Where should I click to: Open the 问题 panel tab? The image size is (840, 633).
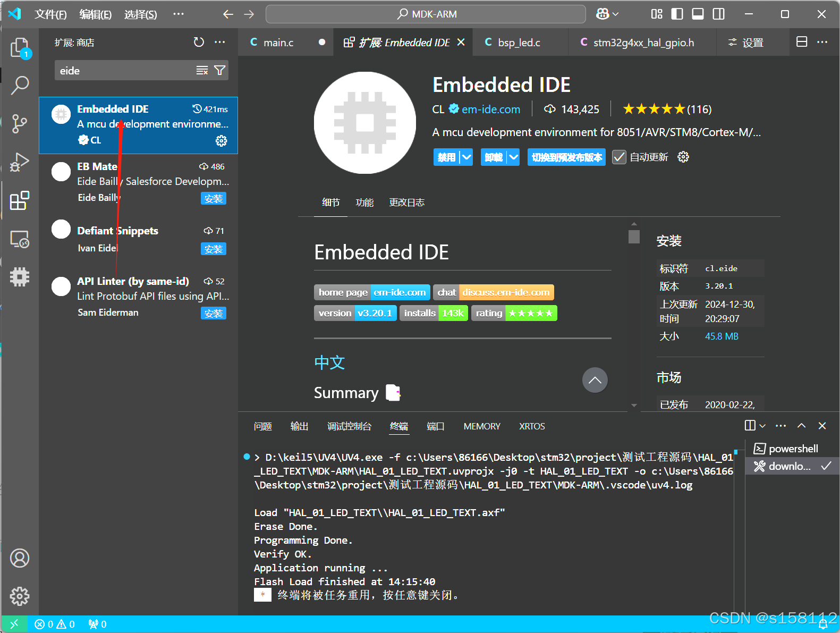tap(263, 426)
